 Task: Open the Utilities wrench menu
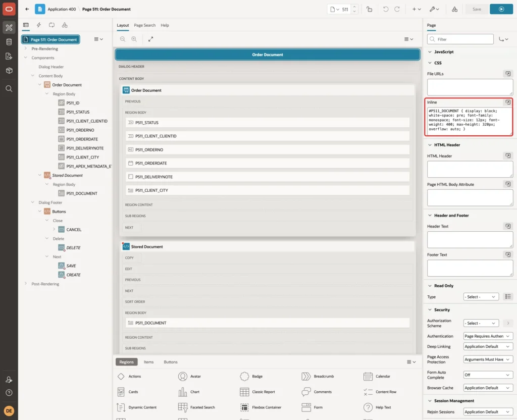pos(434,9)
